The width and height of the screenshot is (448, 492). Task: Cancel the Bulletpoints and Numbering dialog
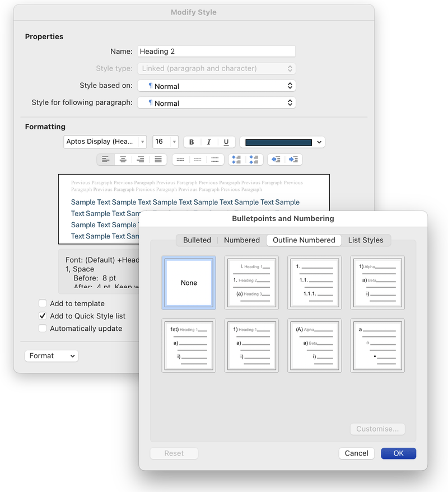pos(356,453)
